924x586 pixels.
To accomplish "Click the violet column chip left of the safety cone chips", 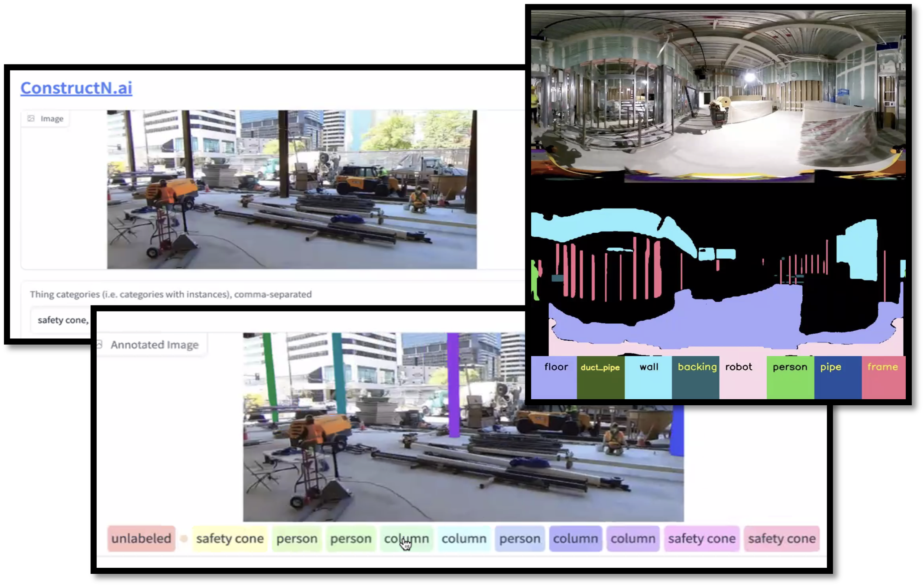I will click(632, 538).
